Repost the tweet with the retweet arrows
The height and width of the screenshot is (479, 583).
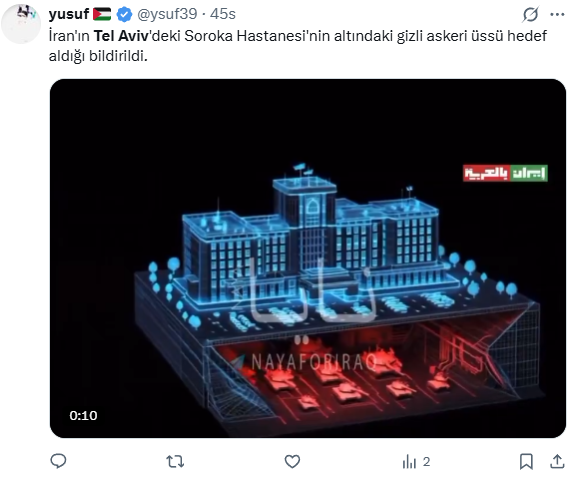(x=175, y=462)
